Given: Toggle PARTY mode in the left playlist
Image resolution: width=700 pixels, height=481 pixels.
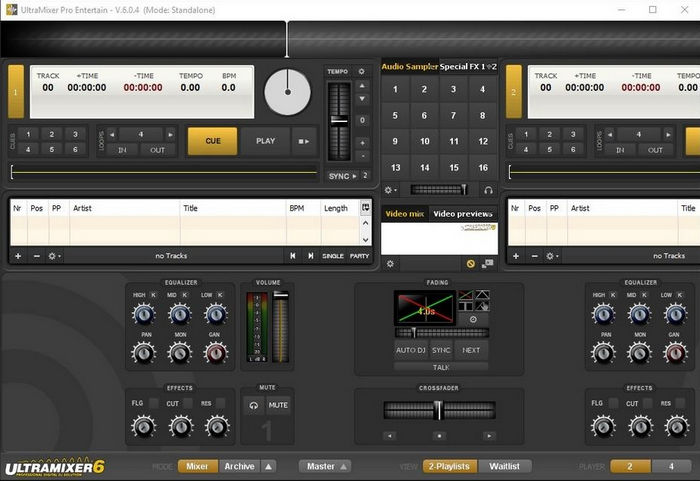Looking at the screenshot, I should (x=359, y=256).
